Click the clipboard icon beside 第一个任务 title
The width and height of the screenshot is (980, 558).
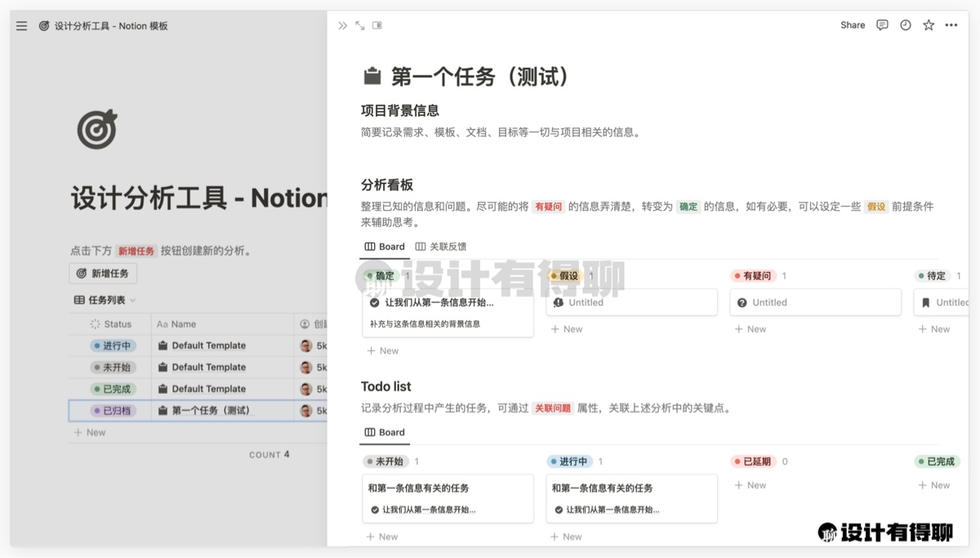(372, 77)
